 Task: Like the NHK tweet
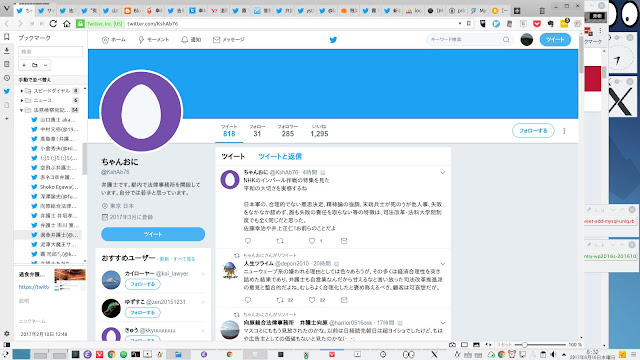tap(312, 241)
